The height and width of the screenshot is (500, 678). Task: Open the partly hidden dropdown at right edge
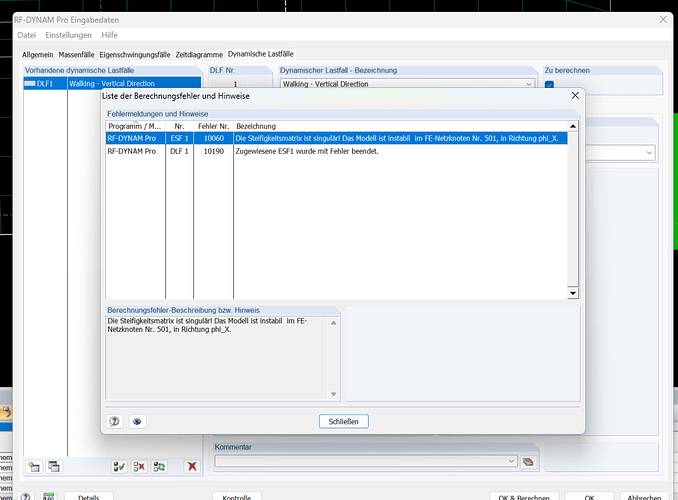(649, 153)
